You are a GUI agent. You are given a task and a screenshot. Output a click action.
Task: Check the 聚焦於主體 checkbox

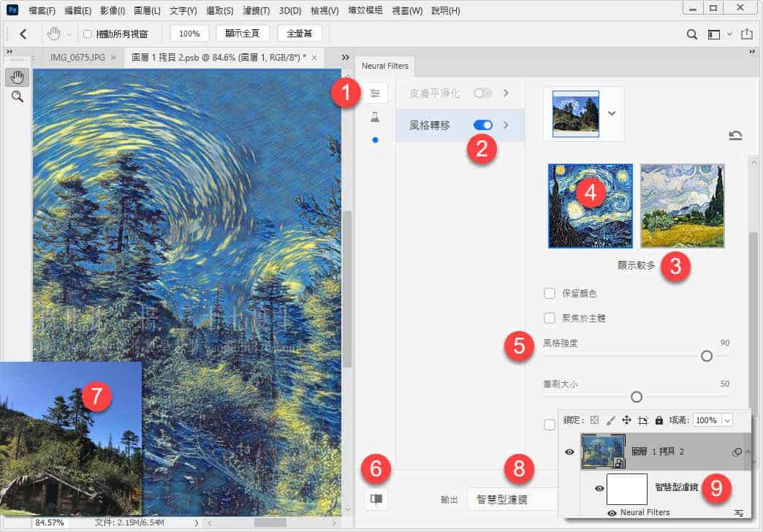550,318
